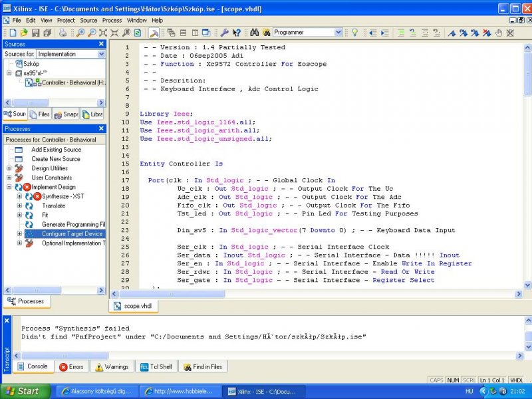Close the Sources panel
This screenshot has width=532, height=399.
(102, 44)
